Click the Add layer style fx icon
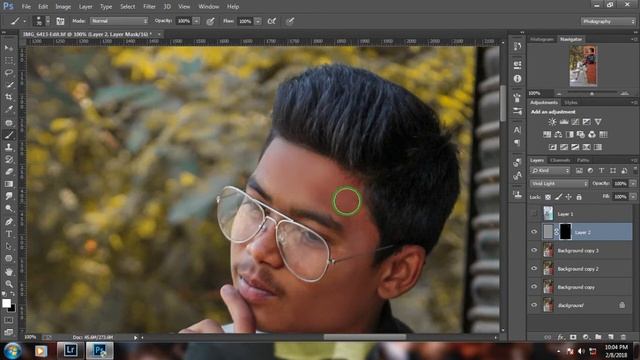This screenshot has height=360, width=640. coord(561,337)
